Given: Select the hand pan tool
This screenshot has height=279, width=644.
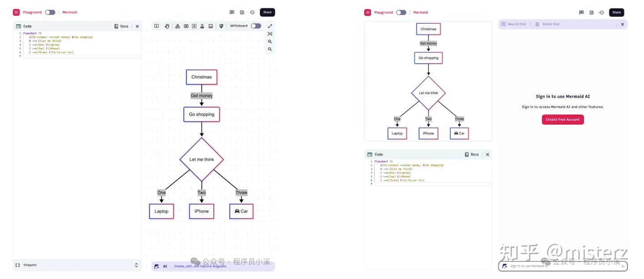Looking at the screenshot, I should click(167, 26).
